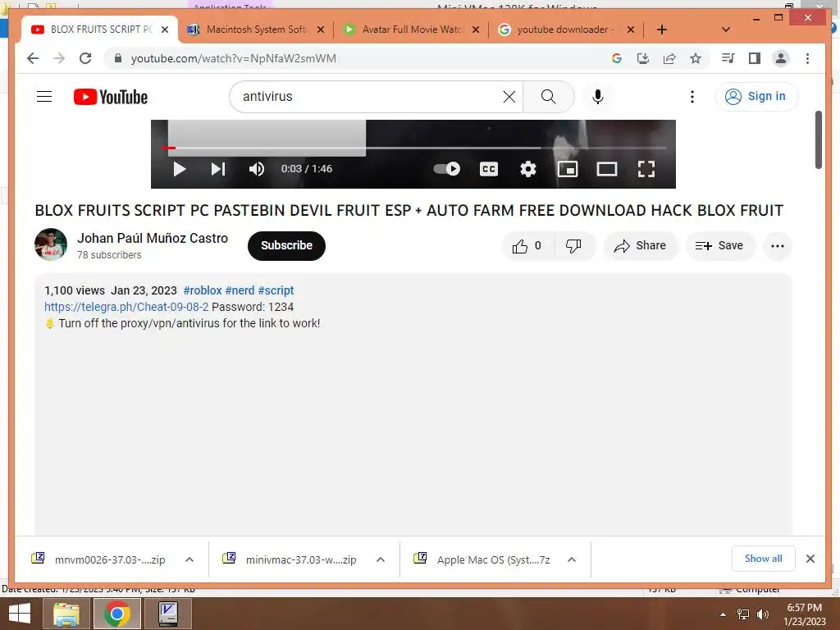Subscribe to Johan Paúl Muñoz Castro
This screenshot has height=630, width=840.
click(286, 246)
